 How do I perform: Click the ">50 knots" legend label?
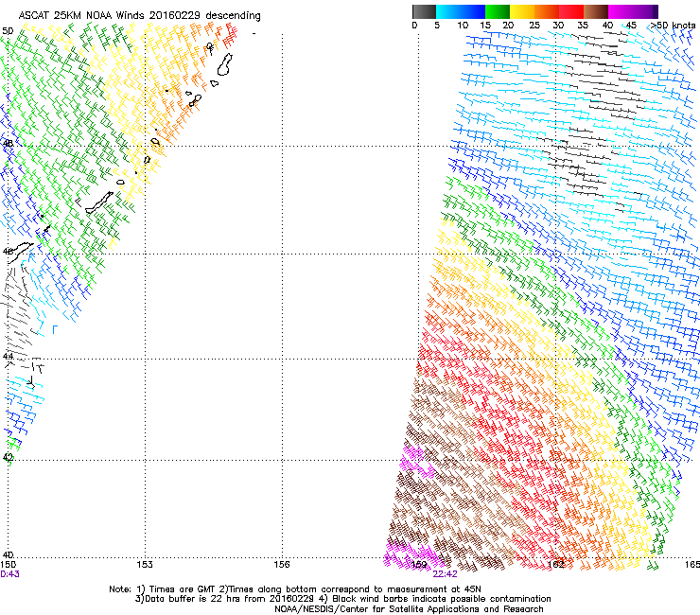[673, 26]
